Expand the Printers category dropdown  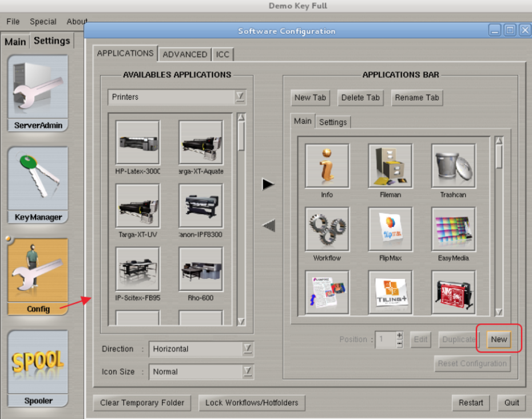pos(240,97)
